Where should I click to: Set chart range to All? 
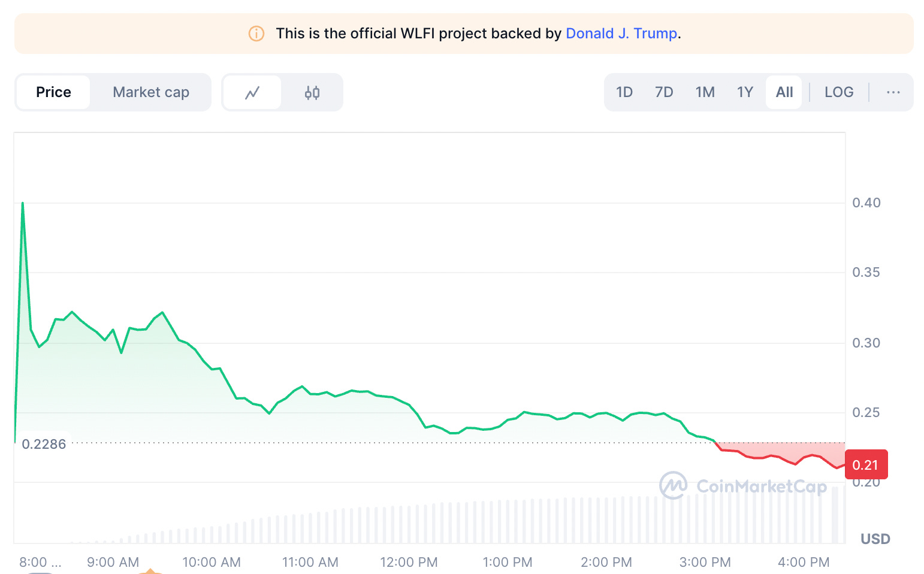pos(784,92)
